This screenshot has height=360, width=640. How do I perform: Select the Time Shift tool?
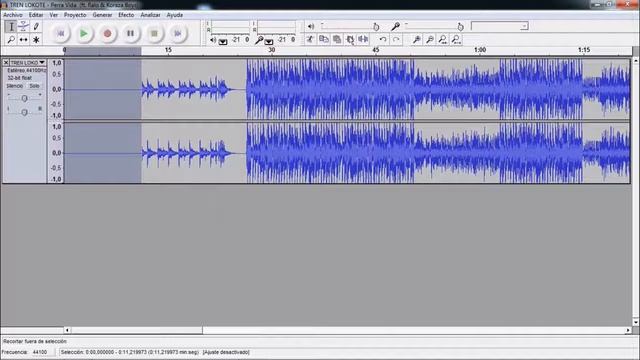(24, 40)
